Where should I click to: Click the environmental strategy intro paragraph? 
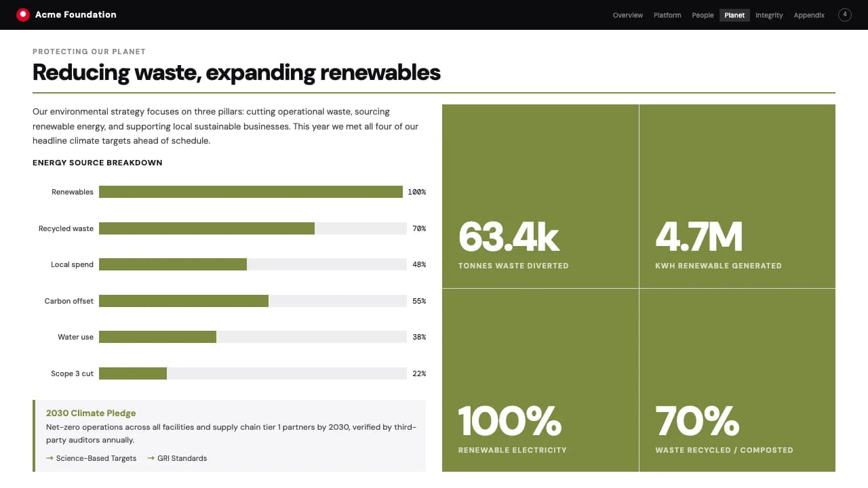coord(226,126)
